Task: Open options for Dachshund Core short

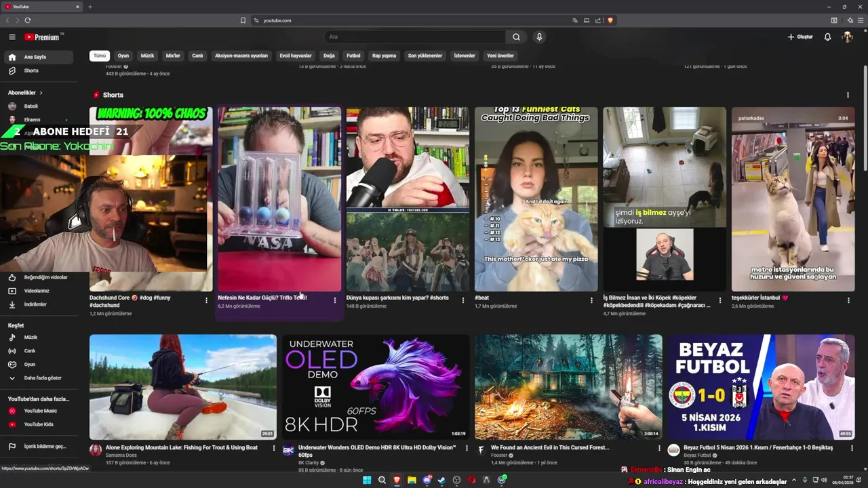Action: tap(206, 300)
